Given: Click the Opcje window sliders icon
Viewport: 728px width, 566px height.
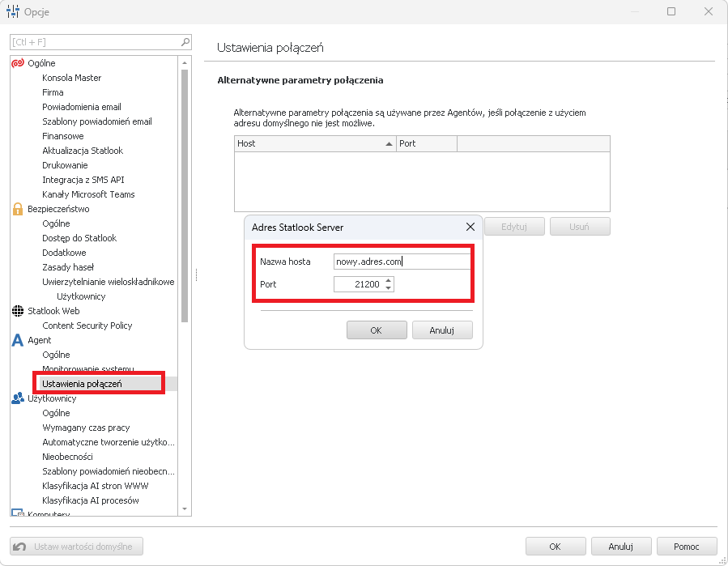Looking at the screenshot, I should click(12, 11).
